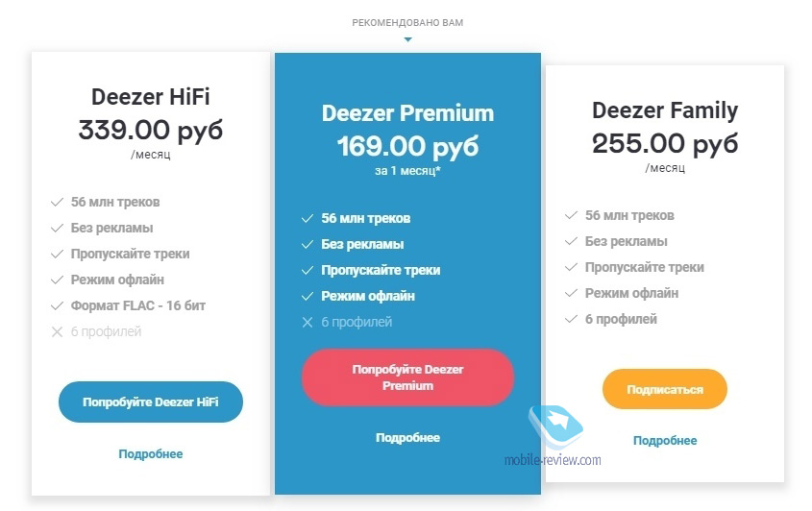
Task: Click the blue arrow under Рекомендовано вам
Action: pos(408,39)
